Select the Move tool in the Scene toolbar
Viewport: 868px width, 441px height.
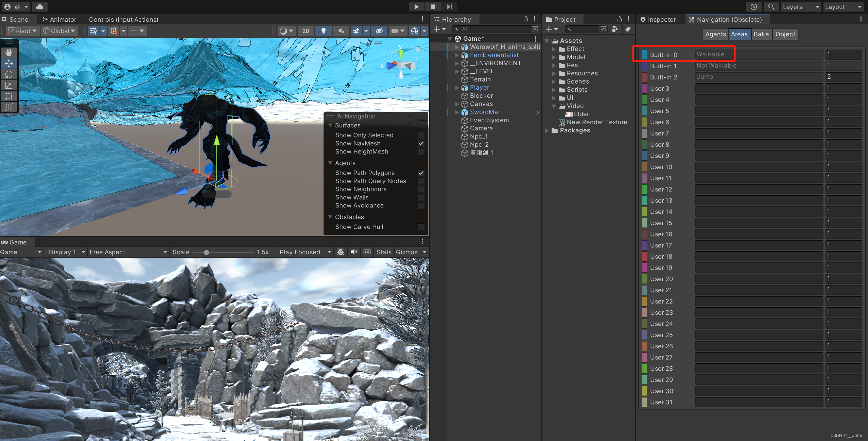pyautogui.click(x=9, y=63)
